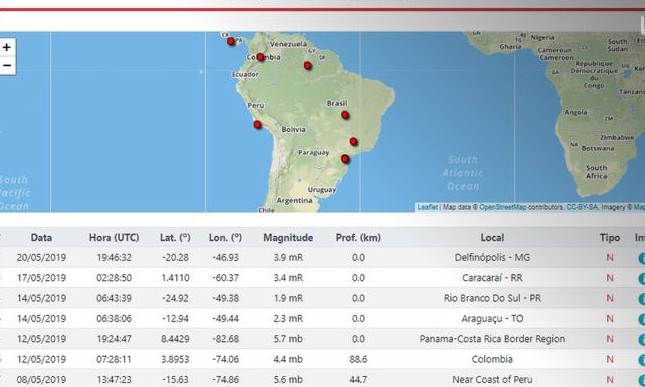645x387 pixels.
Task: Select the time 07:28:11 cell
Action: click(114, 359)
